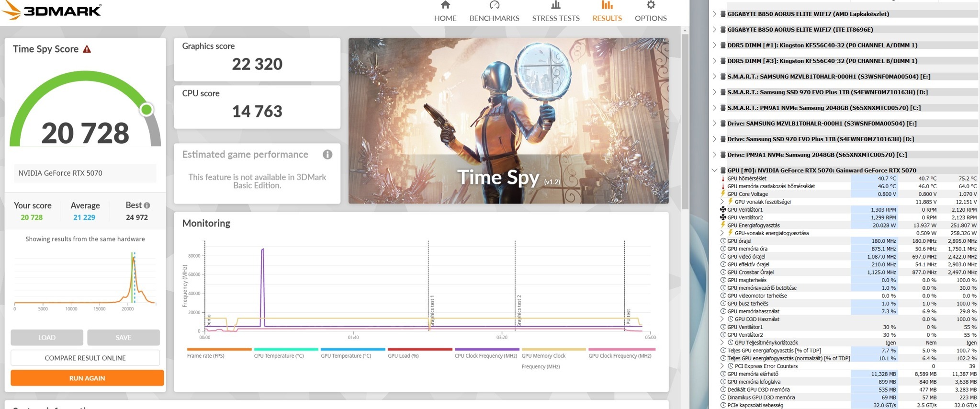Screen dimensions: 980x409
Task: Select the Results bar-chart icon
Action: [x=607, y=5]
